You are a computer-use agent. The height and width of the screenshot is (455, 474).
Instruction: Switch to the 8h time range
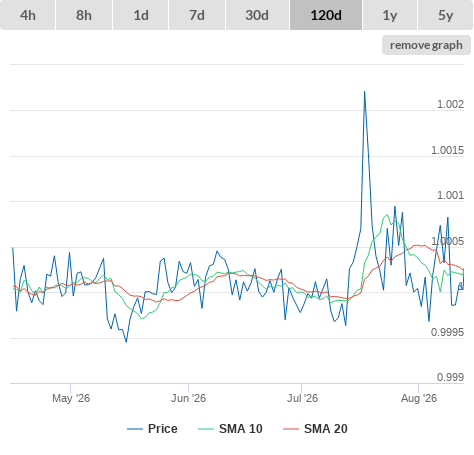pos(84,15)
